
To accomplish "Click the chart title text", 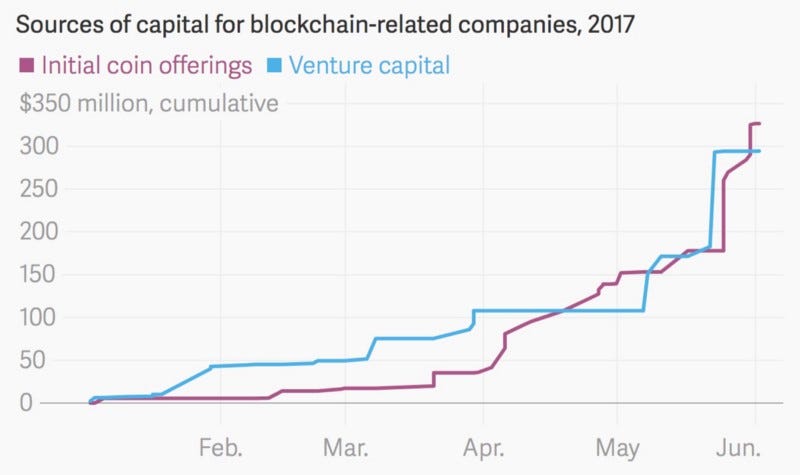I will point(325,24).
